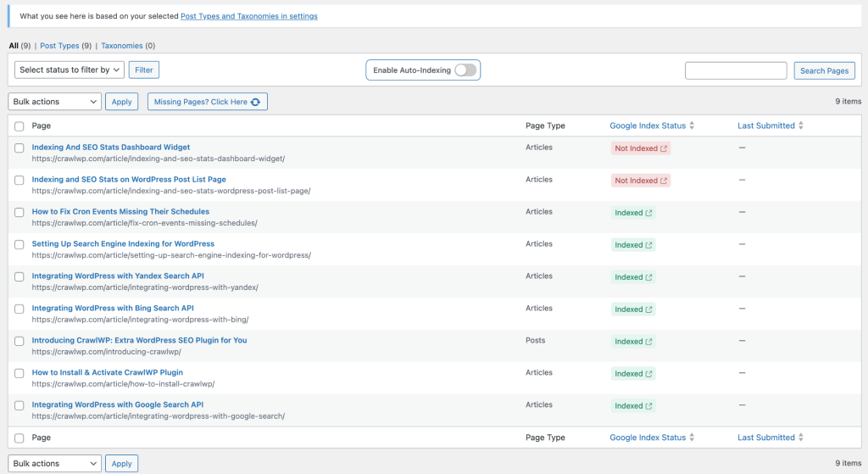Sort by bottom Google Index Status column header

point(648,438)
